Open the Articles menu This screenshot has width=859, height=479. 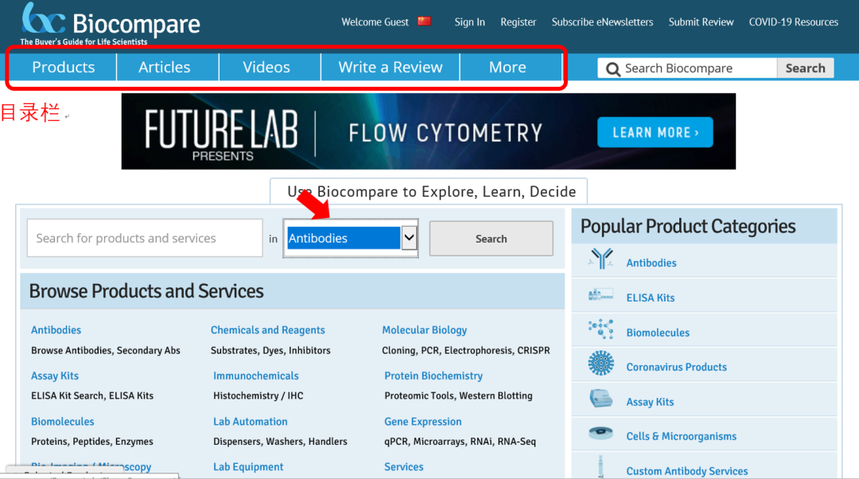[x=164, y=67]
